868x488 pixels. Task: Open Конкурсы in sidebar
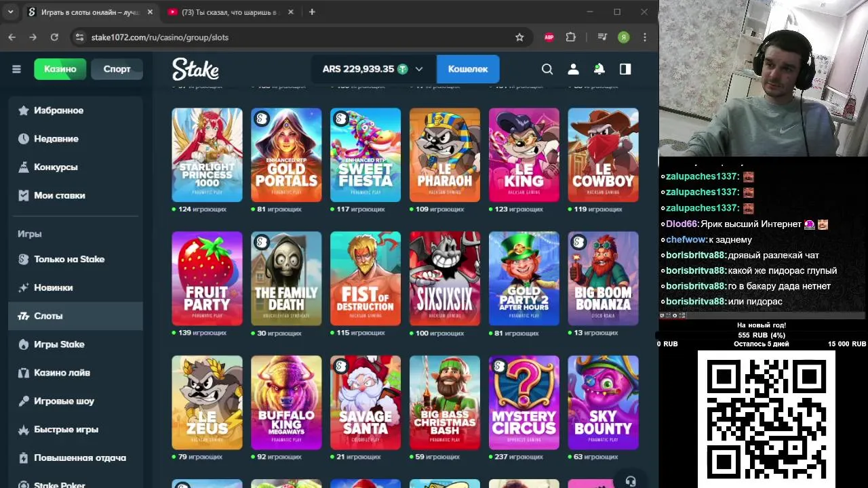coord(75,167)
